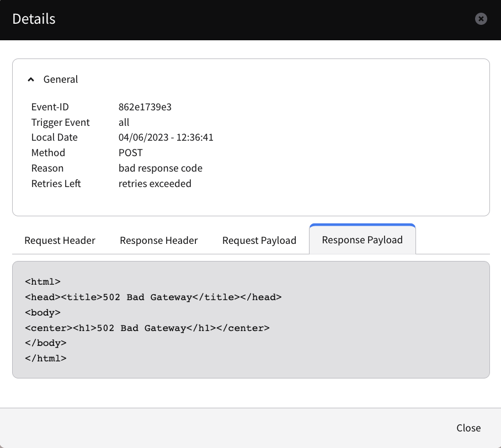Click the 'bad response code' reason text
The width and height of the screenshot is (501, 448).
tap(161, 168)
